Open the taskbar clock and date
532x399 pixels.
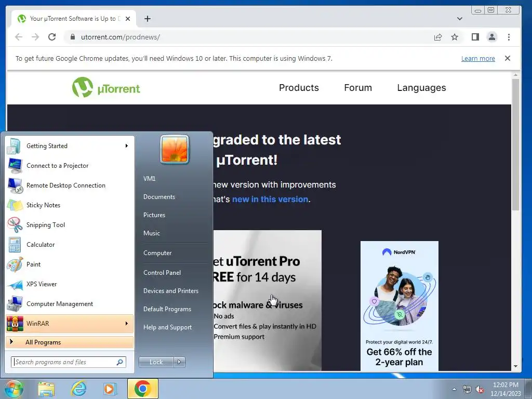pos(506,389)
